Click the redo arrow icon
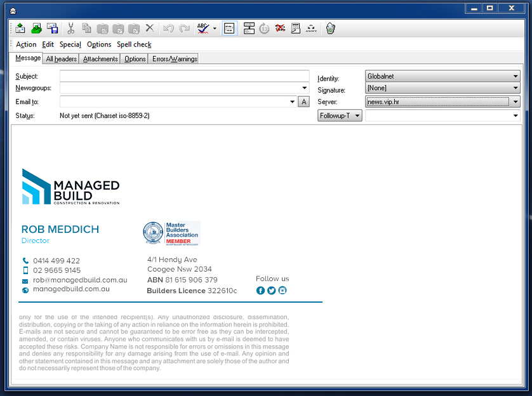The width and height of the screenshot is (532, 396). pyautogui.click(x=184, y=29)
